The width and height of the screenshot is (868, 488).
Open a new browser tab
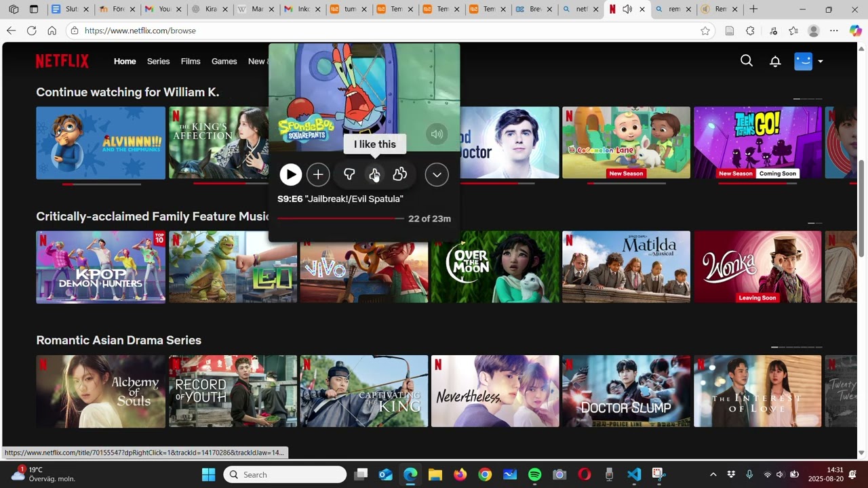753,9
